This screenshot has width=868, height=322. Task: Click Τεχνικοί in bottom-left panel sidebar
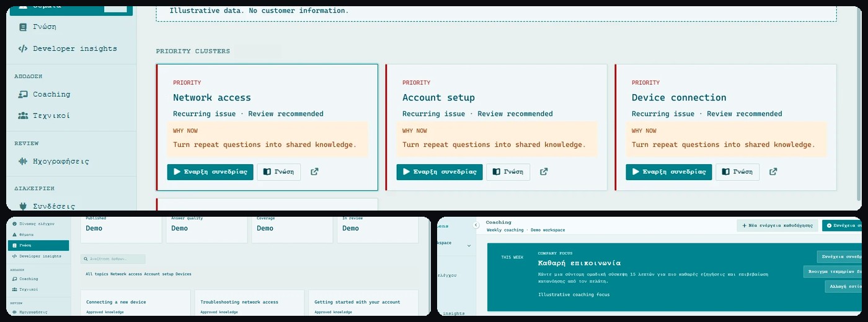pos(38,290)
